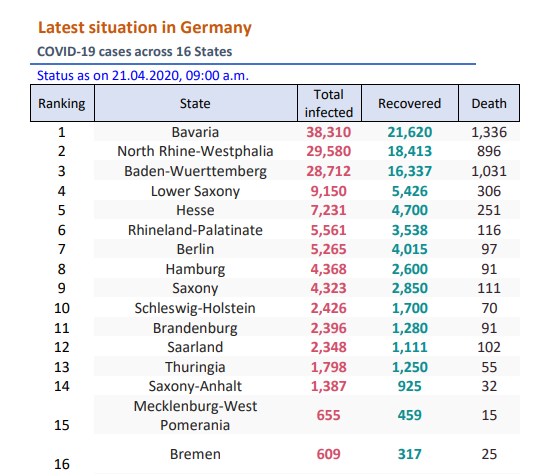The image size is (540, 474).
Task: Click Berlin total infected 5,265
Action: click(329, 249)
